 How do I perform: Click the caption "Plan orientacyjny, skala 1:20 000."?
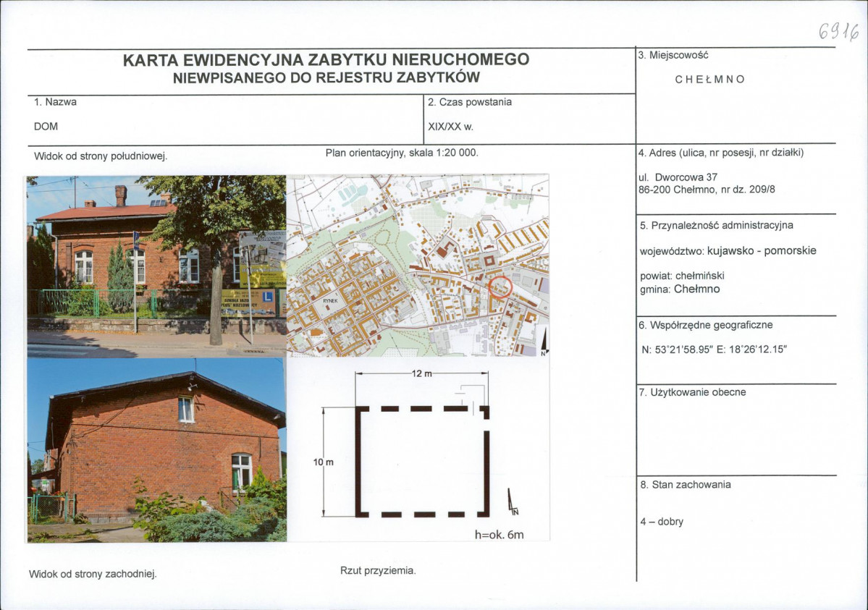point(402,153)
